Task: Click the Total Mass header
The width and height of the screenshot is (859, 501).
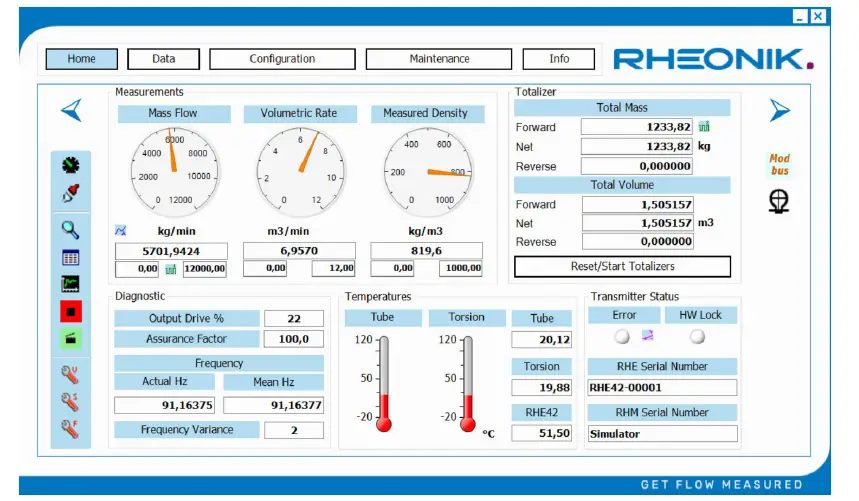Action: [622, 107]
